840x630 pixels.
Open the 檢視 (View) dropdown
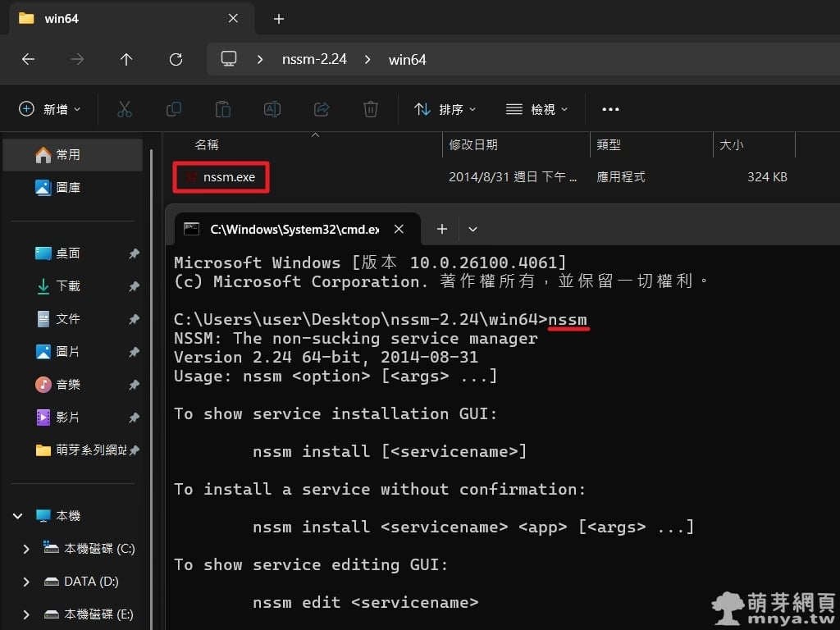point(536,109)
